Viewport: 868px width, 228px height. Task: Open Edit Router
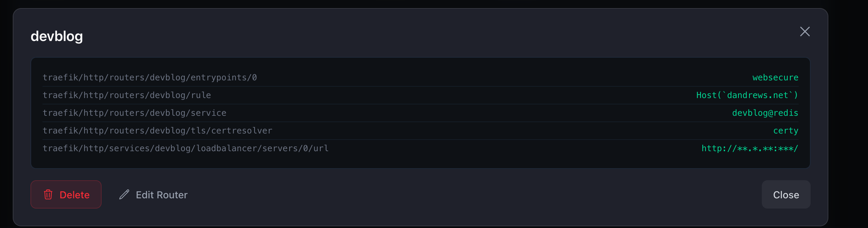coord(161,195)
